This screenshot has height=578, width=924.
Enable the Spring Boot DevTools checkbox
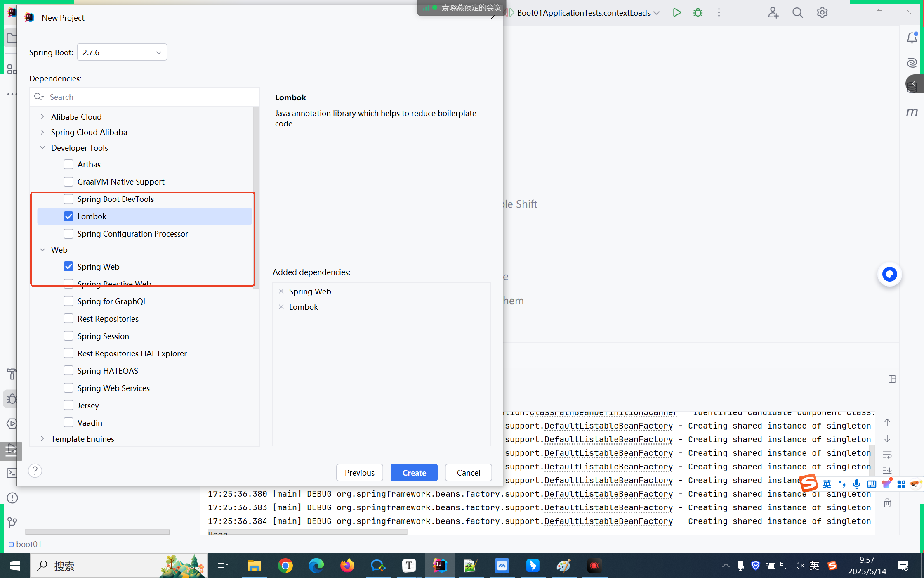tap(68, 199)
